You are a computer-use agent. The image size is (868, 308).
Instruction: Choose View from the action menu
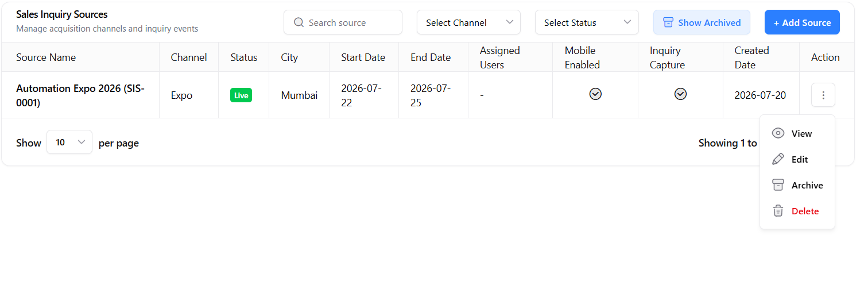coord(797,133)
